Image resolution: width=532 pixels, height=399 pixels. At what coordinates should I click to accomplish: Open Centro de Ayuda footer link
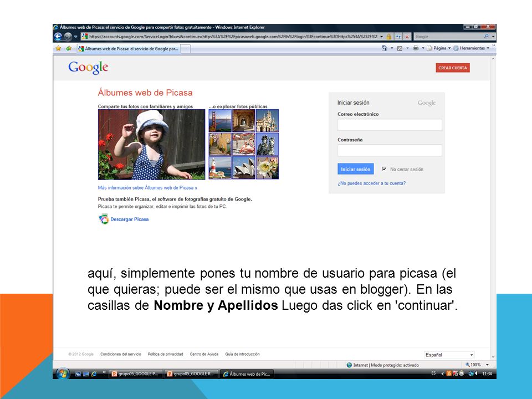pos(204,354)
